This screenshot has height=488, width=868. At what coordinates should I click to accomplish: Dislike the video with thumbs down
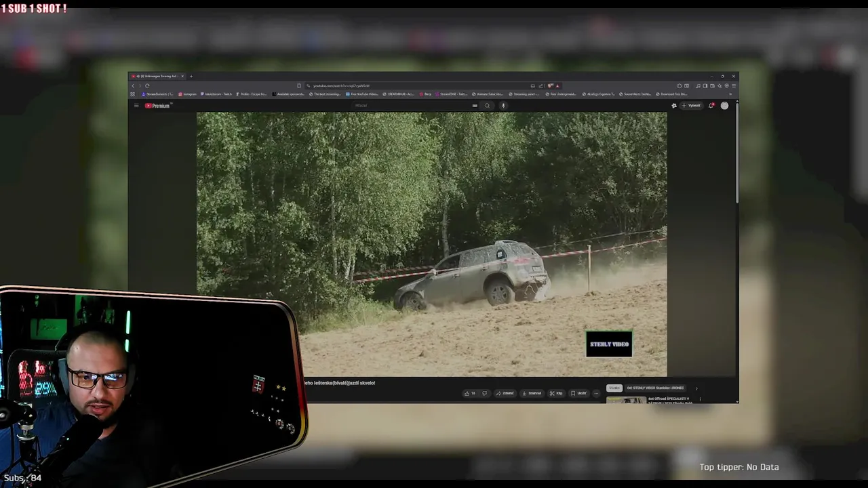coord(485,393)
